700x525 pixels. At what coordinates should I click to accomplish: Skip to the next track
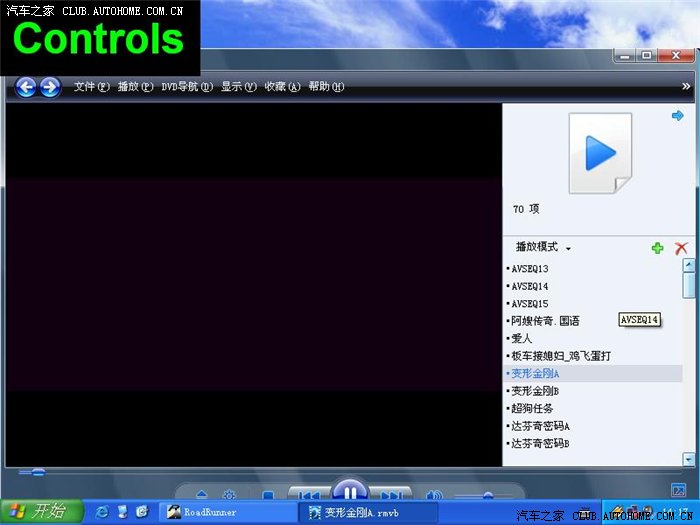click(x=391, y=495)
